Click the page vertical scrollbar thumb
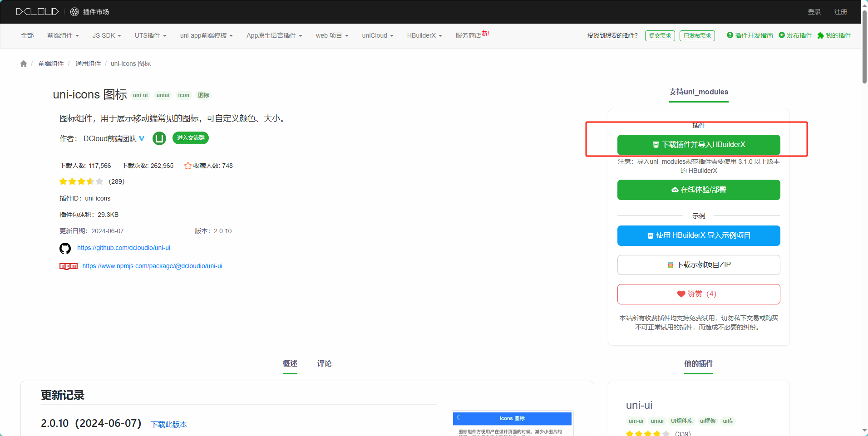Image resolution: width=868 pixels, height=436 pixels. (x=864, y=46)
